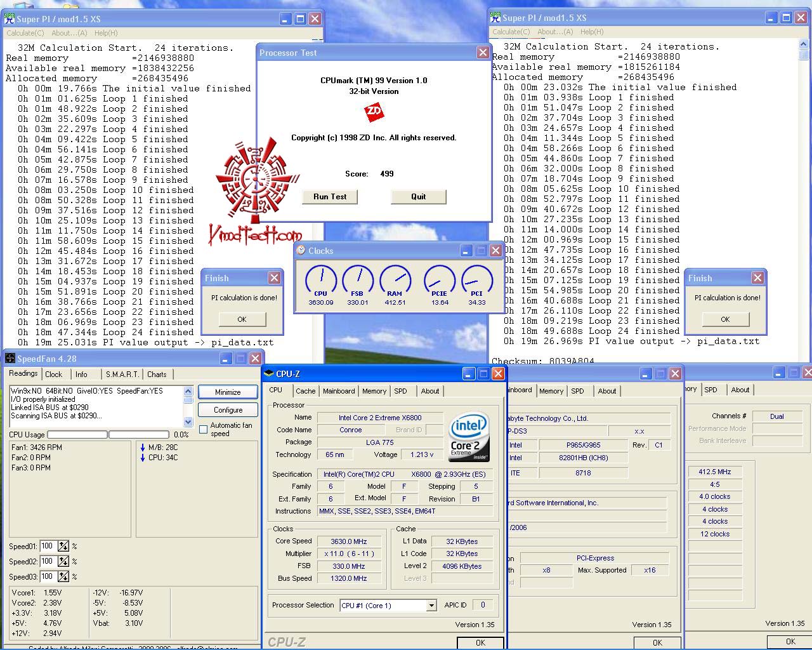The image size is (812, 650).
Task: Click the right Super PI title bar icon
Action: [x=495, y=17]
